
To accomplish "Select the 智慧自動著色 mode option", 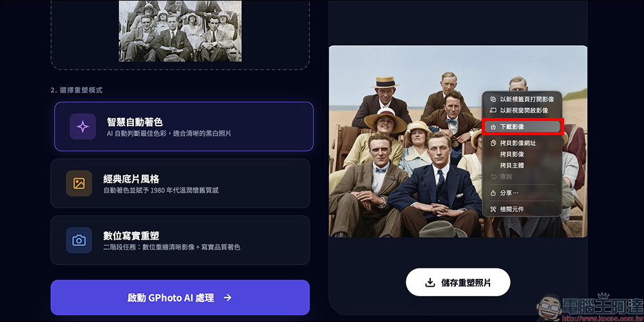I will pos(184,126).
